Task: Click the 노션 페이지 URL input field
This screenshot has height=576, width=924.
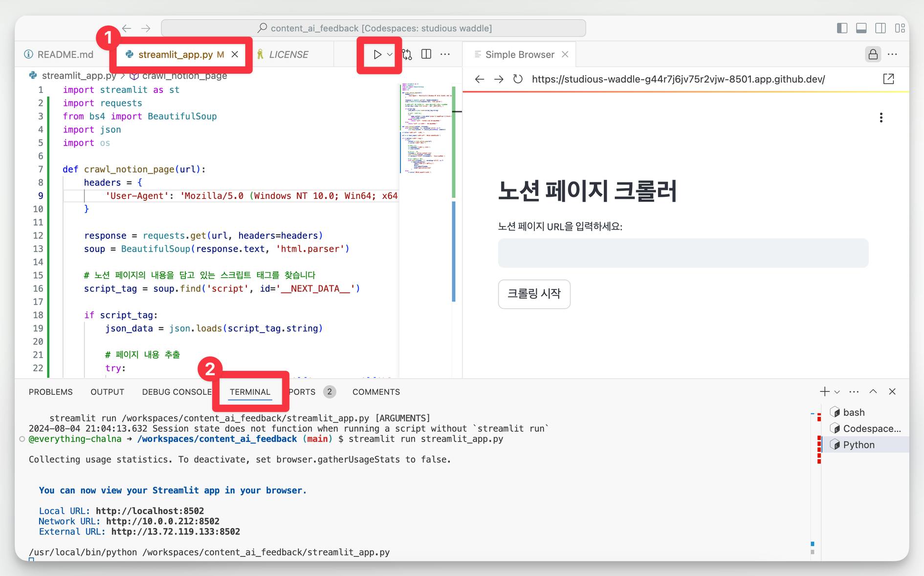Action: pyautogui.click(x=683, y=253)
